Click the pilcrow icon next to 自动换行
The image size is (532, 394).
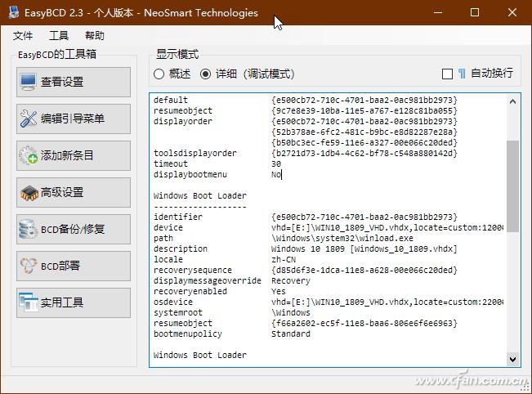tap(462, 74)
